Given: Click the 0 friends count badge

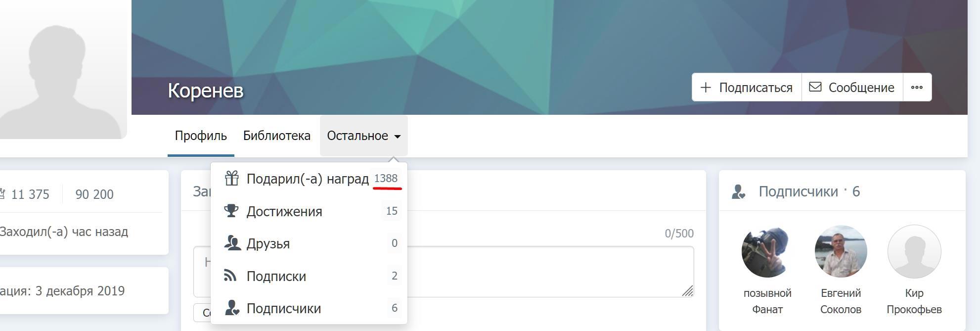Looking at the screenshot, I should click(x=394, y=243).
